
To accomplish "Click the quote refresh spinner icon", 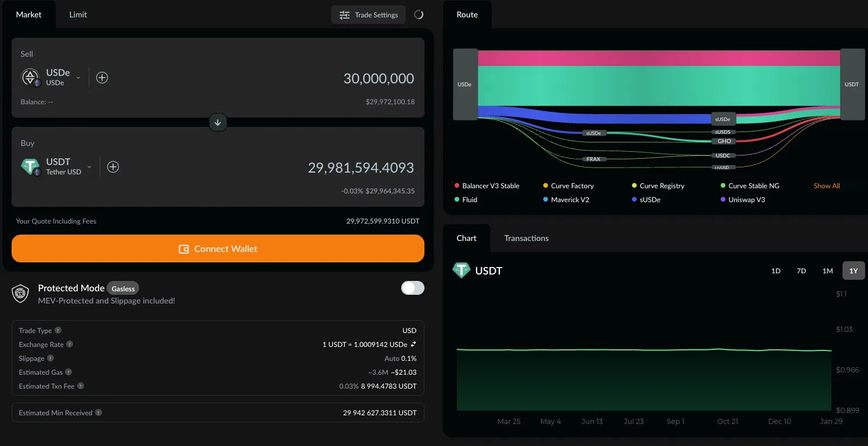I will 419,14.
